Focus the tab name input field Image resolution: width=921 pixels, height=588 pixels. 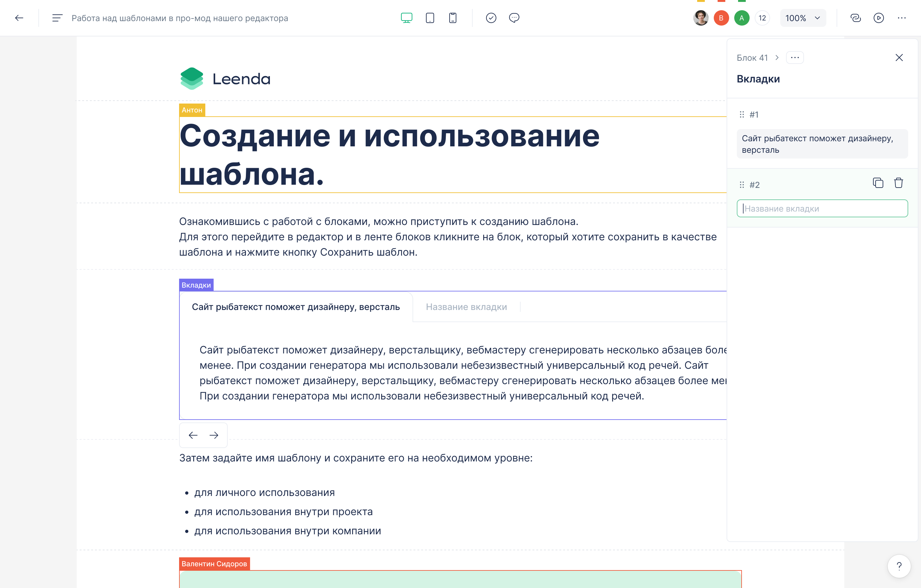pos(822,208)
